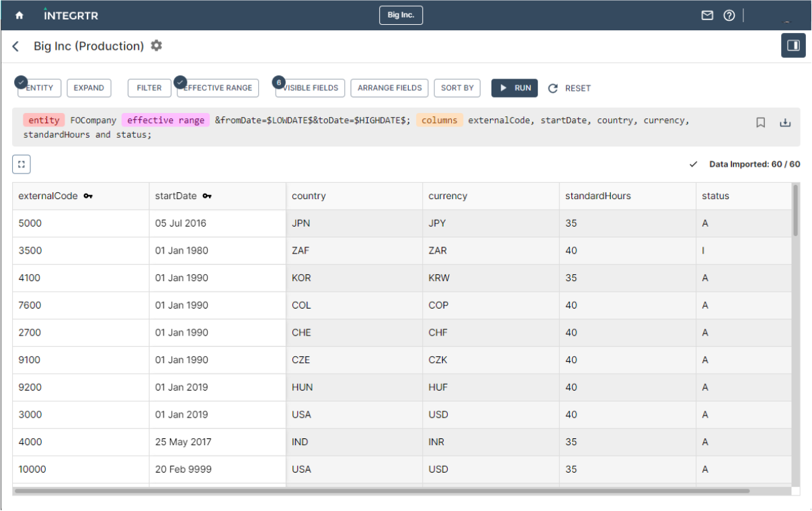Select externalCode cell 5000

(81, 223)
